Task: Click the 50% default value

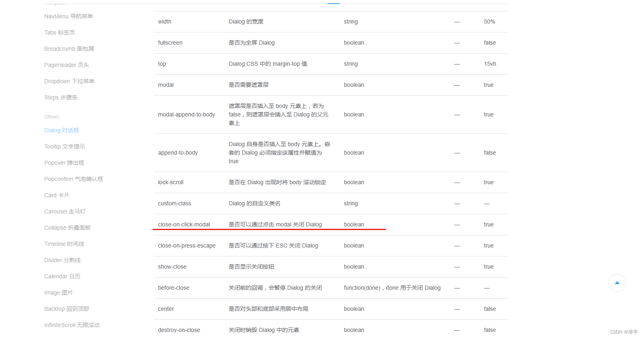Action: pos(489,22)
